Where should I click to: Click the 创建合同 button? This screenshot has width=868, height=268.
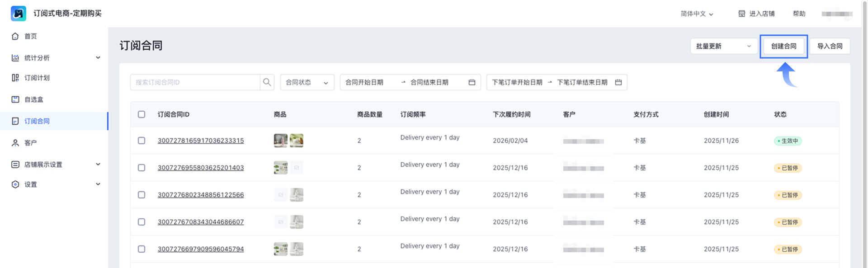(x=783, y=46)
